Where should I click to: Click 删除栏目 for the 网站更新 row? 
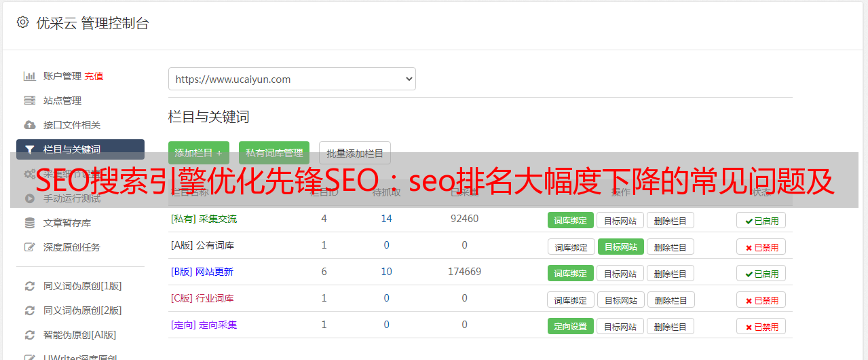click(x=671, y=273)
